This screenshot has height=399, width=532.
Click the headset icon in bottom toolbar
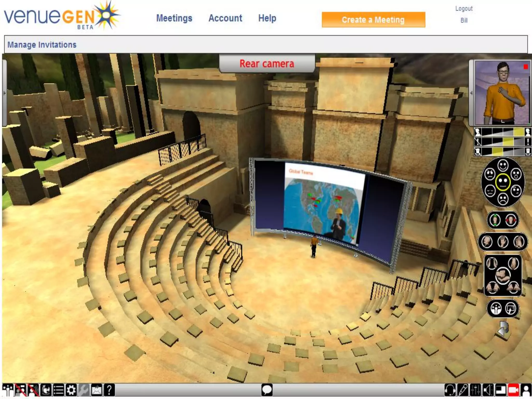click(x=450, y=390)
